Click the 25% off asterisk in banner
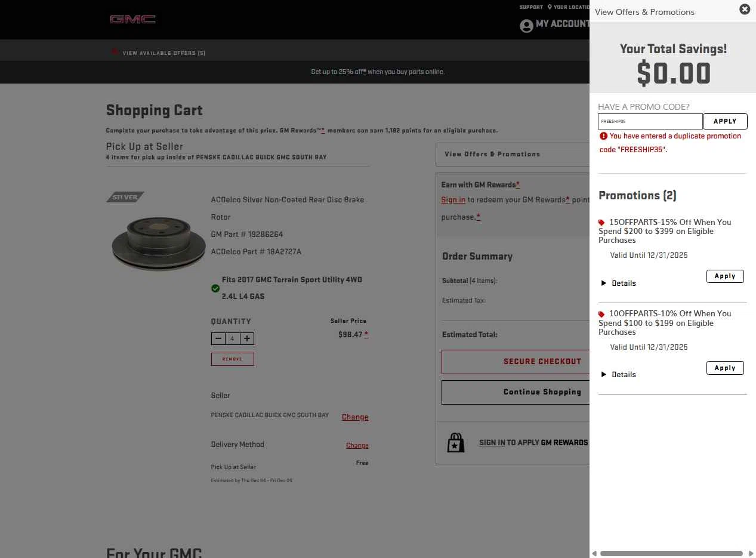Viewport: 756px width, 558px height. (365, 72)
